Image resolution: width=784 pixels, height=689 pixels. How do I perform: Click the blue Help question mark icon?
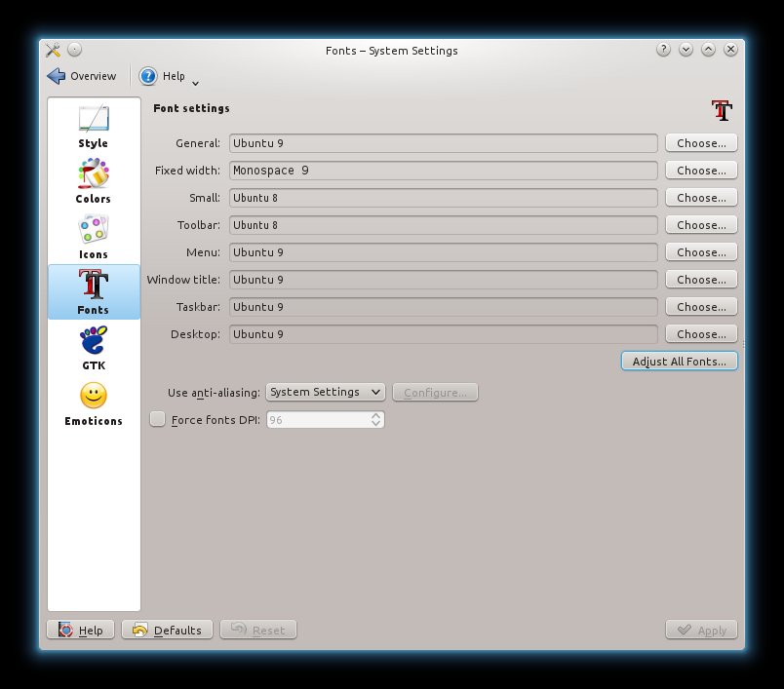[148, 76]
